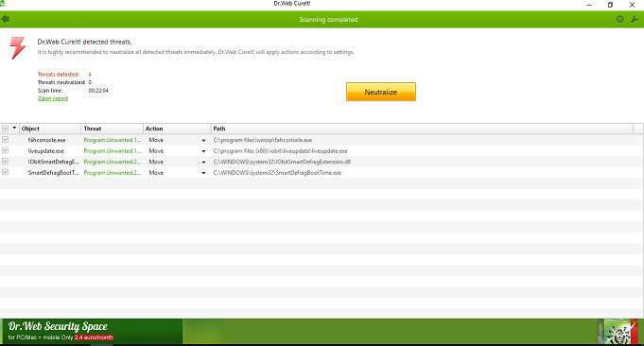Sort by the Action column header

point(177,129)
